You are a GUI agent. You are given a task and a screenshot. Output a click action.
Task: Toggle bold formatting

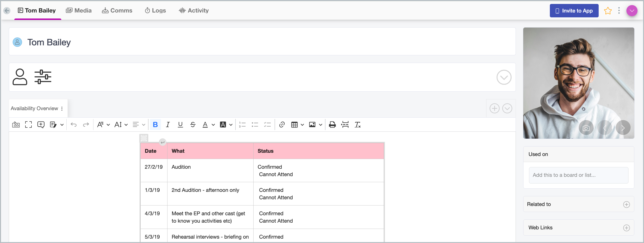point(155,125)
